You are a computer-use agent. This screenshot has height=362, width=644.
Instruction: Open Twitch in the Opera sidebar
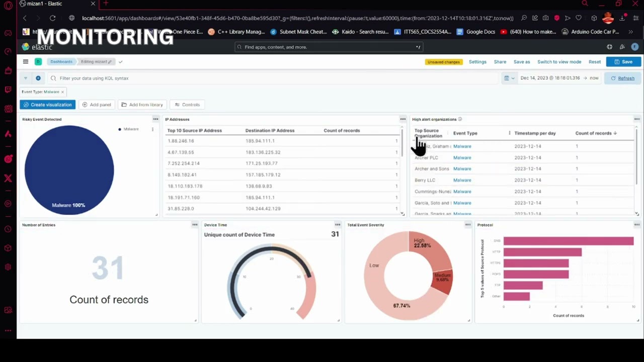tap(8, 89)
